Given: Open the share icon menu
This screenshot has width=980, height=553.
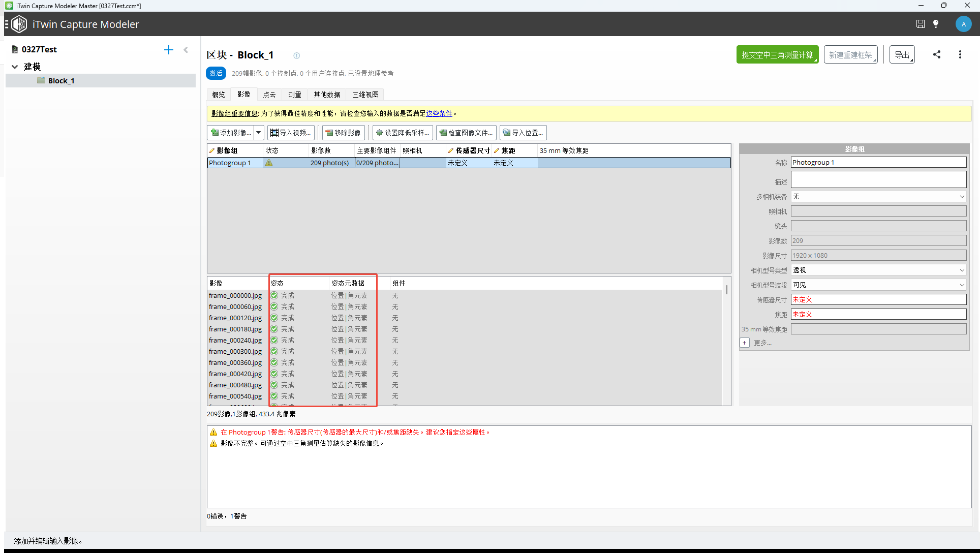Looking at the screenshot, I should point(937,54).
